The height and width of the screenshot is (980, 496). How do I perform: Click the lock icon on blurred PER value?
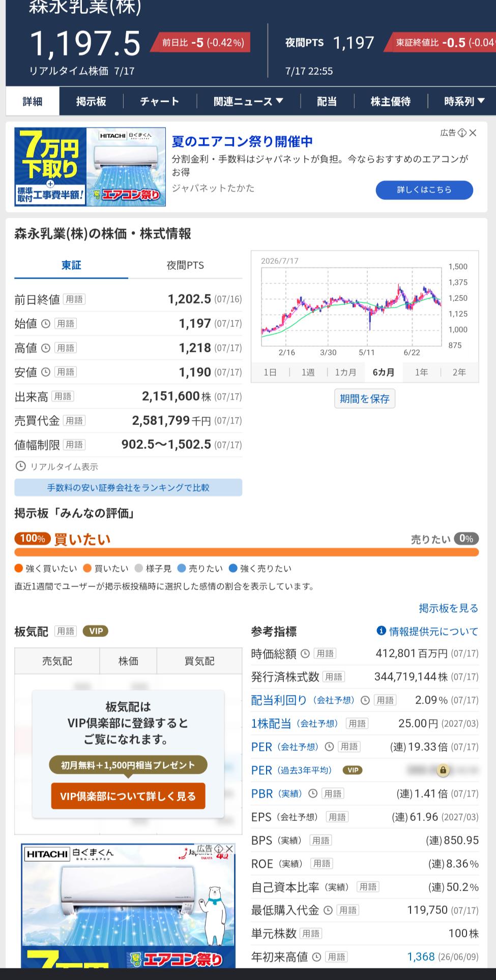[x=443, y=771]
